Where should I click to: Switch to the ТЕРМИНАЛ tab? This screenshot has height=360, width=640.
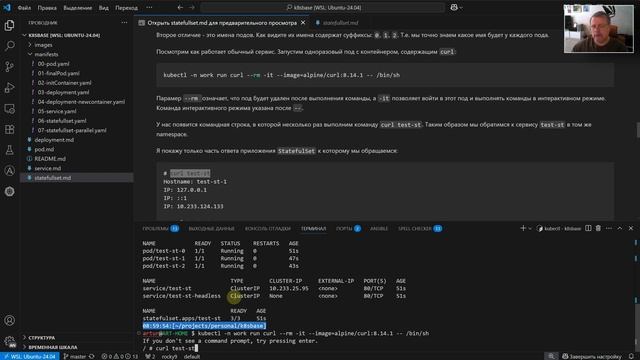pos(313,229)
